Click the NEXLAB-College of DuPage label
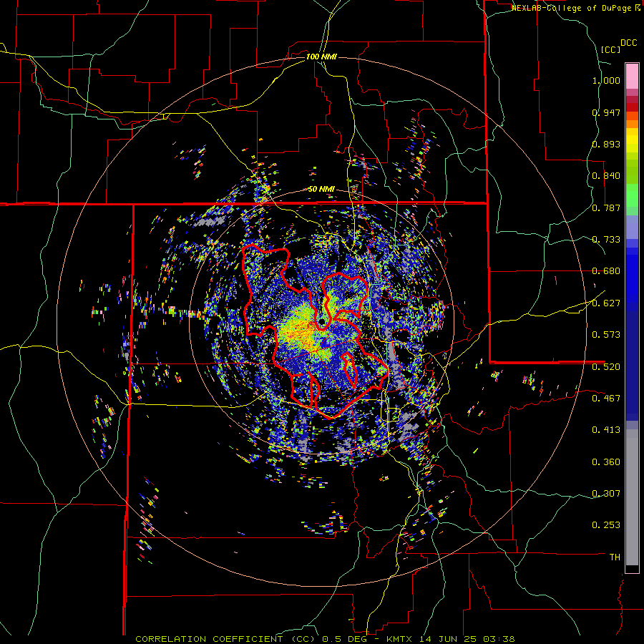The height and width of the screenshot is (644, 644). pyautogui.click(x=571, y=8)
